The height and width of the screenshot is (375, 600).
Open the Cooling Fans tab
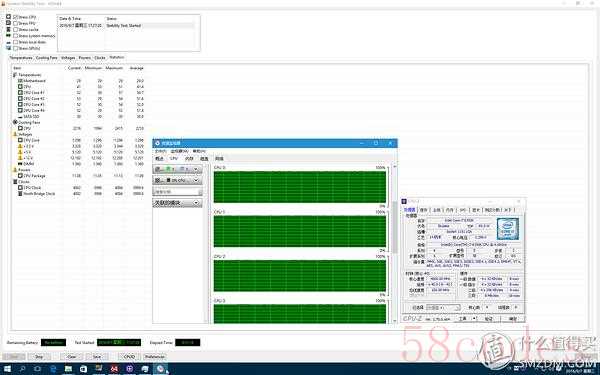point(46,58)
